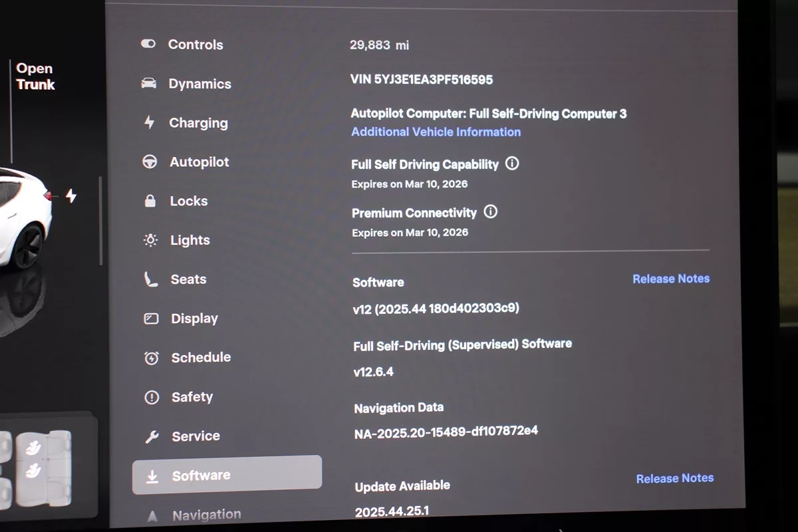Show info for Premium Connectivity
Image resolution: width=798 pixels, height=532 pixels.
(491, 212)
